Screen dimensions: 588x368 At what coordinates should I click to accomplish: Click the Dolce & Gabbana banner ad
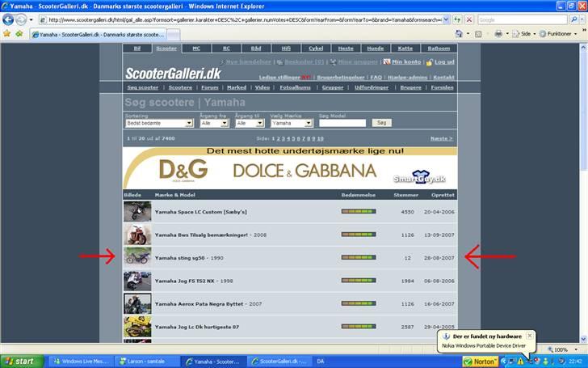[290, 169]
